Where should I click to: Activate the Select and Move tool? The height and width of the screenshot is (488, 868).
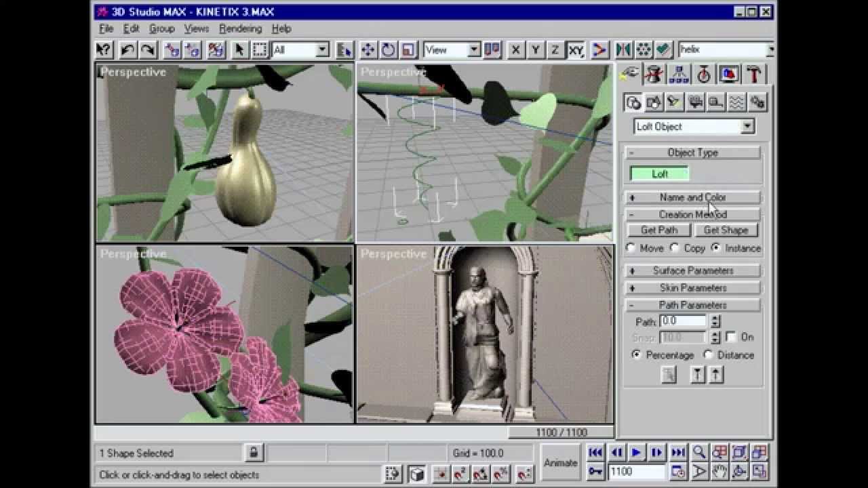click(368, 49)
